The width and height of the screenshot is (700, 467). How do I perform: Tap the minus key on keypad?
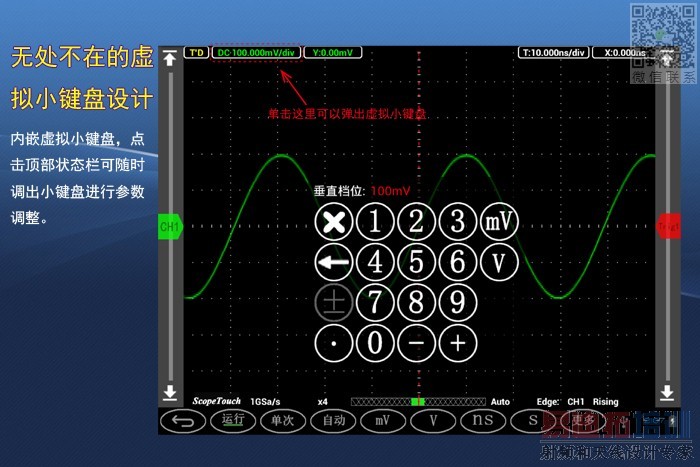coord(417,343)
